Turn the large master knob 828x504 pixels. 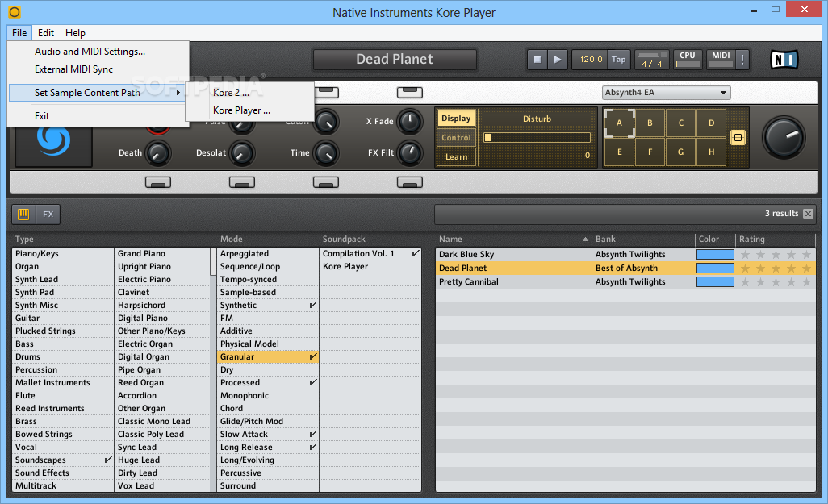point(784,137)
